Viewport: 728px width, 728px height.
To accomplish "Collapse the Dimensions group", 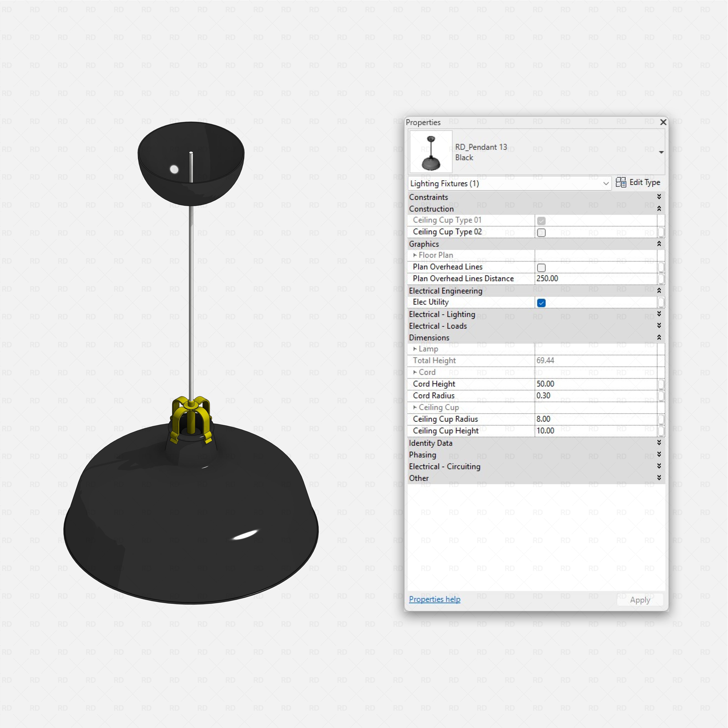I will pos(659,337).
